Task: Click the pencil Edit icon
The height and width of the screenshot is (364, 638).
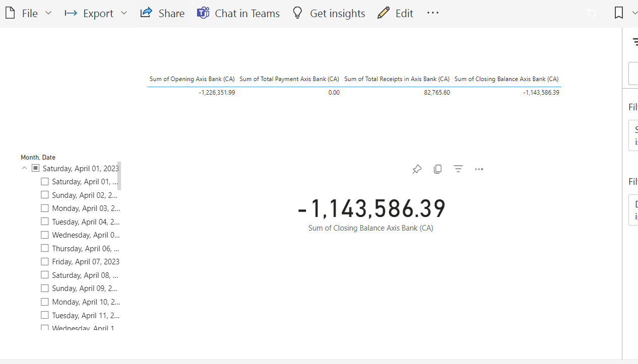Action: pos(384,13)
